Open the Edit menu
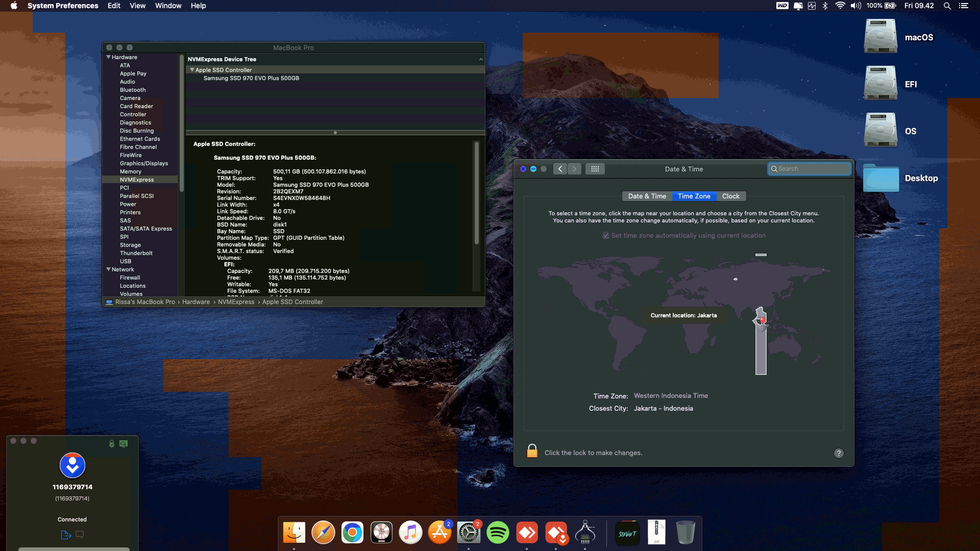 114,6
